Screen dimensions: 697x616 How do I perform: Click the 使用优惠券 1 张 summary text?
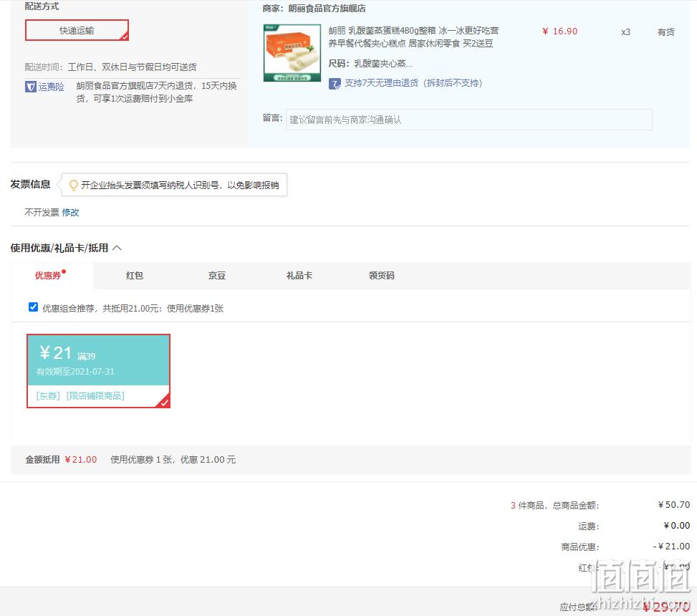click(x=173, y=460)
